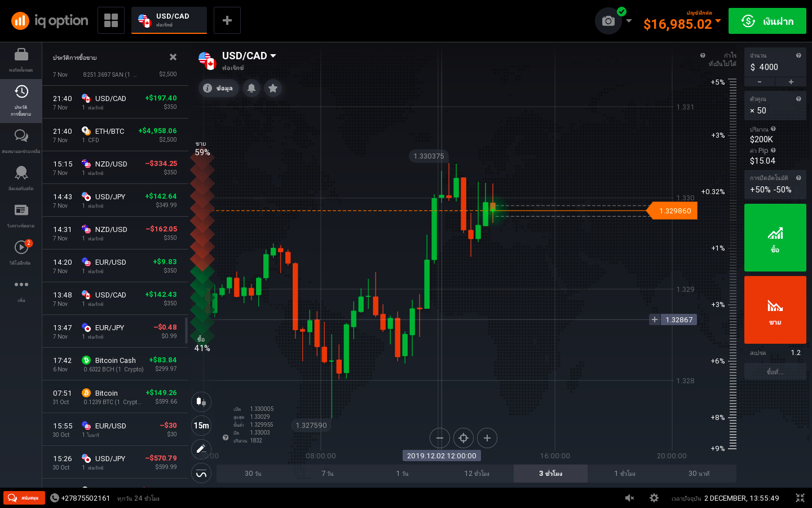Add level at 1.32867 plus icon

tap(655, 319)
